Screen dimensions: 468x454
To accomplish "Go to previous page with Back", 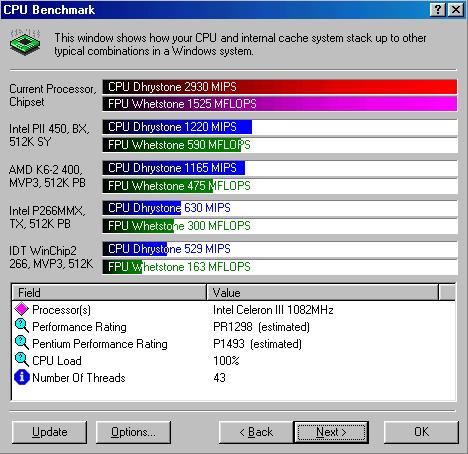I will tap(256, 432).
